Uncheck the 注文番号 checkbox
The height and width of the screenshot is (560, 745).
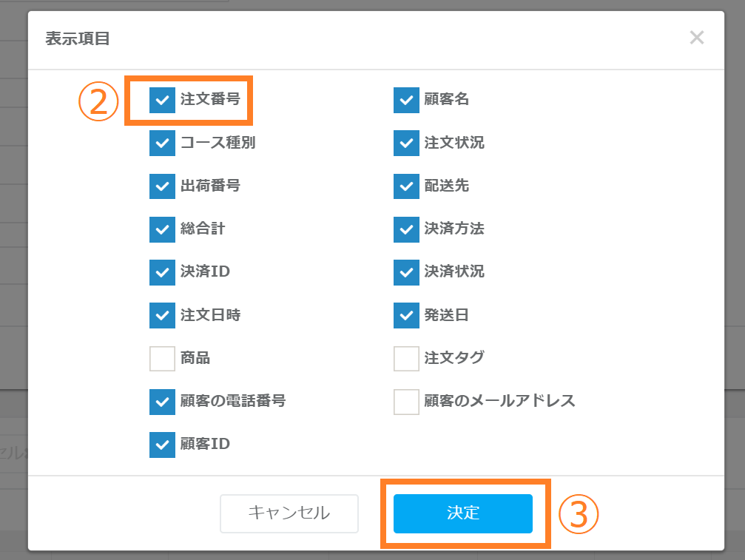(x=162, y=100)
